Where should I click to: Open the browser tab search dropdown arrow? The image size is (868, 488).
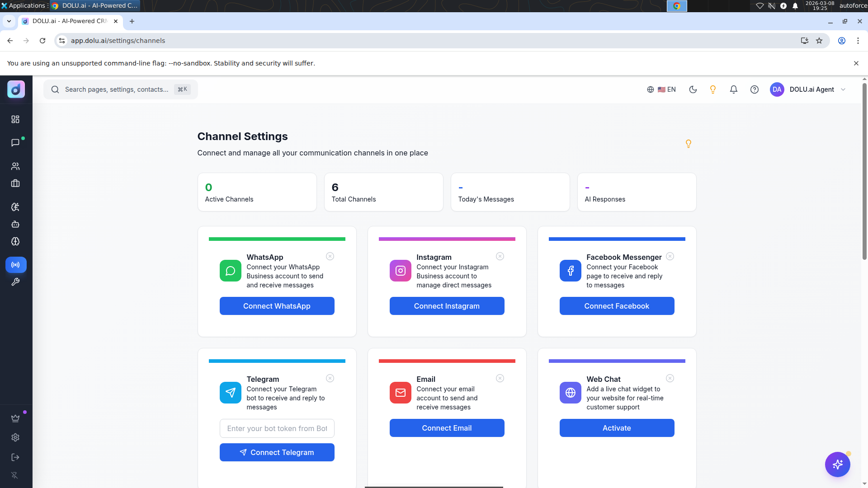[x=9, y=21]
